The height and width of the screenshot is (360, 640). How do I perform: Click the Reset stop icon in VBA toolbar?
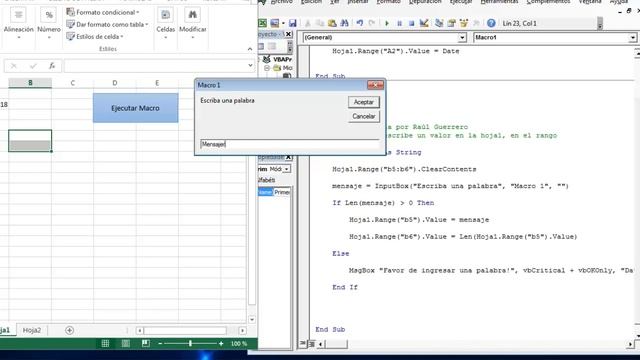point(411,23)
